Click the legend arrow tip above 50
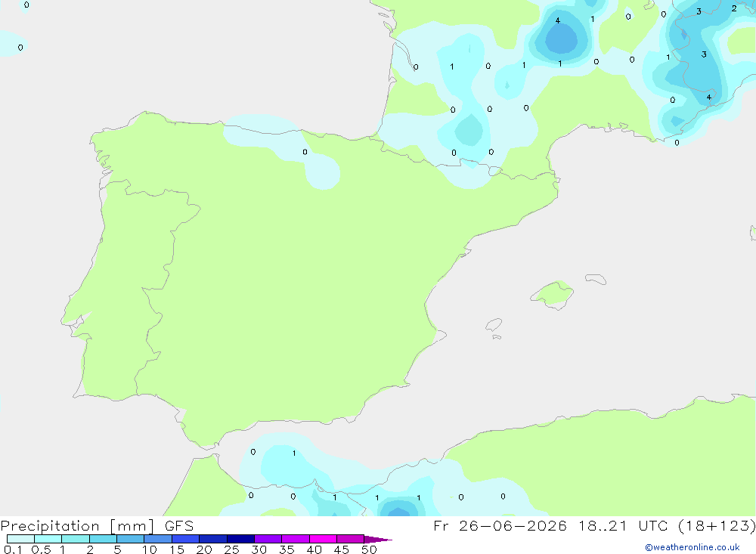 click(x=378, y=539)
